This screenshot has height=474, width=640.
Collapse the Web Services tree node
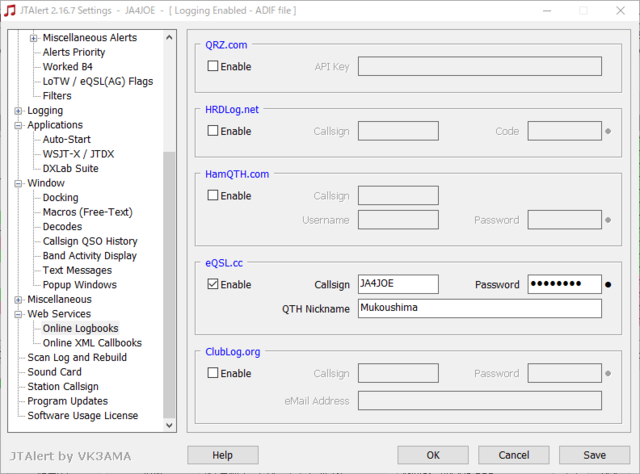[18, 314]
